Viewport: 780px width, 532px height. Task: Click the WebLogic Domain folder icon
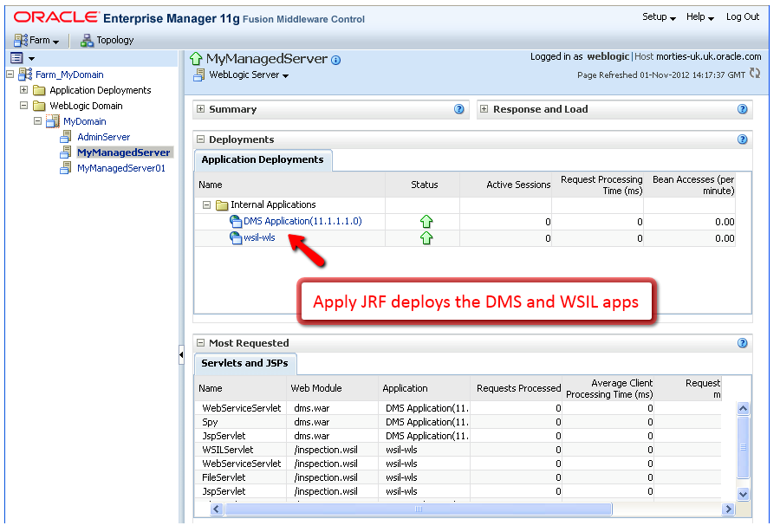click(x=39, y=106)
